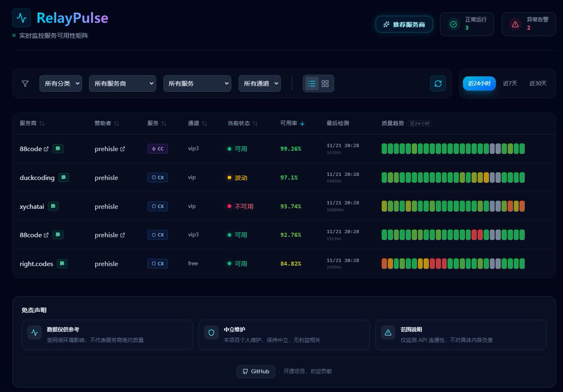Select the list view icon

311,83
